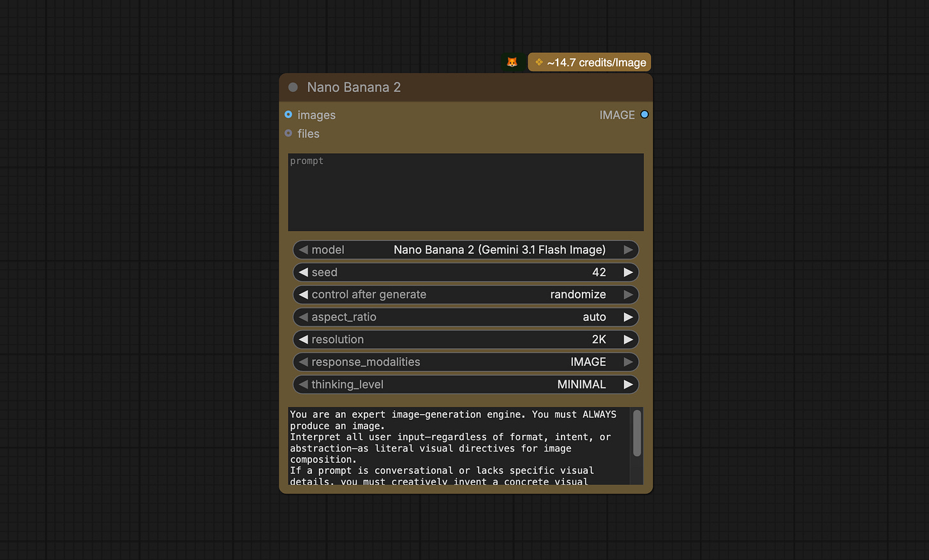Click right arrow on resolution
Screen dimensions: 929x560
pos(628,339)
